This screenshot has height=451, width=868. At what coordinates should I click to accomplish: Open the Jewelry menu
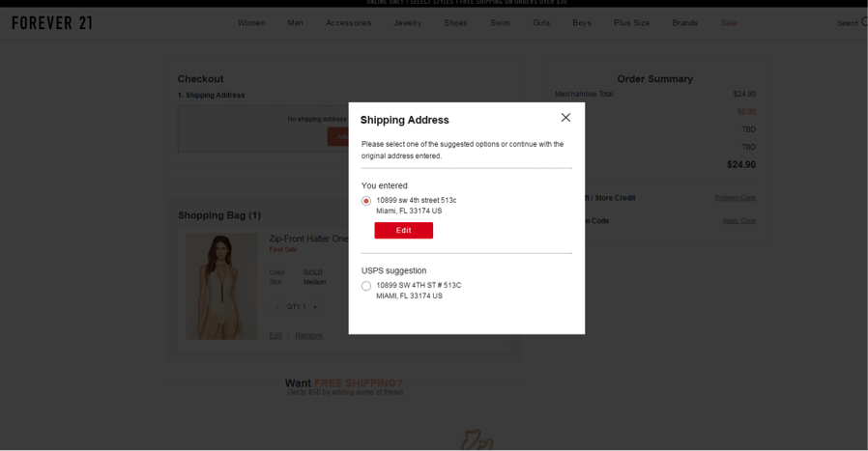pyautogui.click(x=408, y=22)
